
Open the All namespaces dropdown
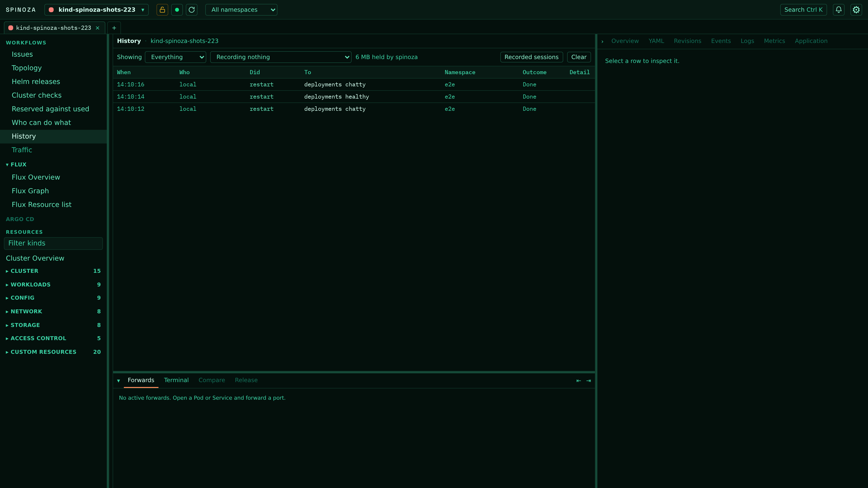[x=241, y=10]
